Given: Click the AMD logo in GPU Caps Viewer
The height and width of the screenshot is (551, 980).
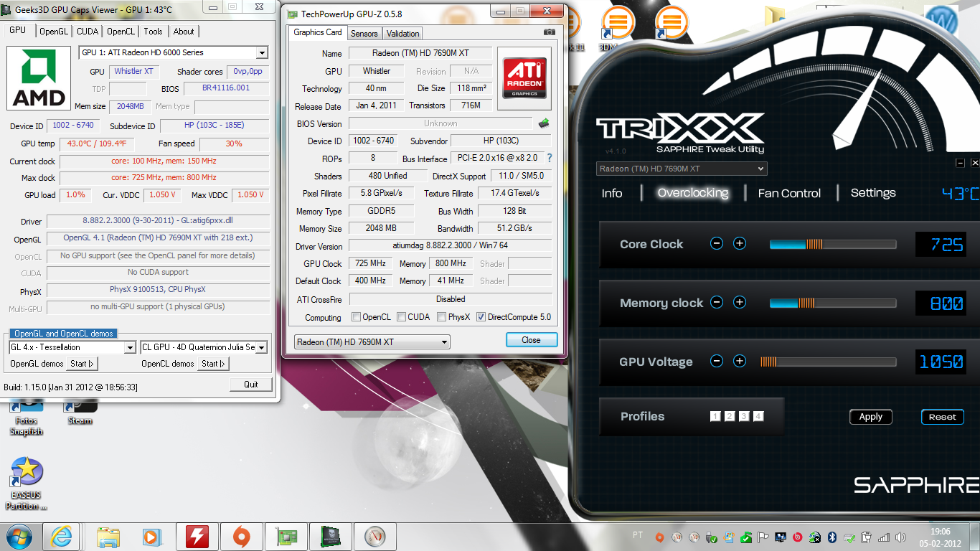Looking at the screenshot, I should 39,79.
